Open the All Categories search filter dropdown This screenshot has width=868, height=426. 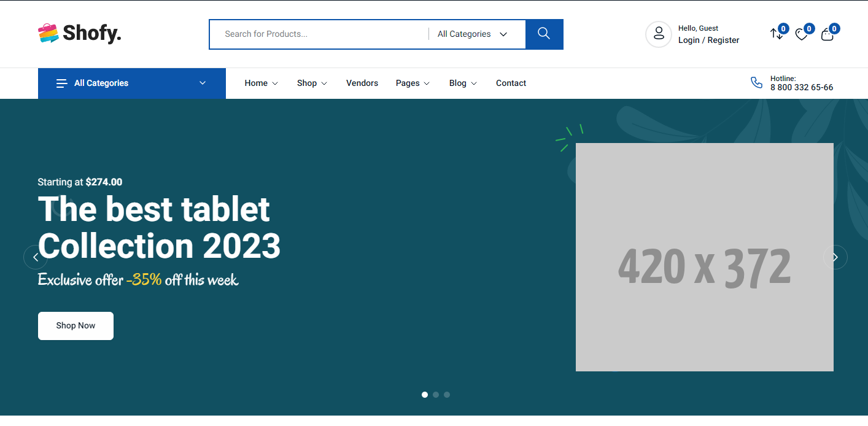pos(473,34)
